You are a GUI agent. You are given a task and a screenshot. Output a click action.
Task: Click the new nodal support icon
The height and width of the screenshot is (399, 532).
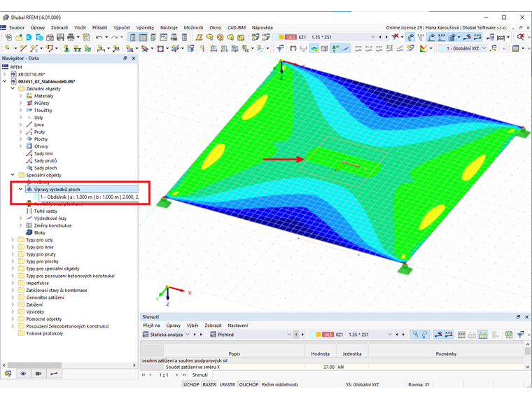click(x=66, y=48)
